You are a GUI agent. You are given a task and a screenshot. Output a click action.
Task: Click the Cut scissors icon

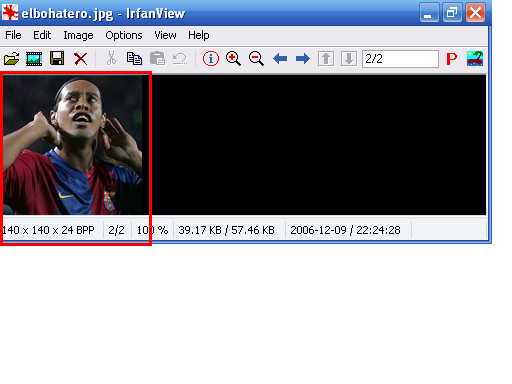(x=111, y=58)
